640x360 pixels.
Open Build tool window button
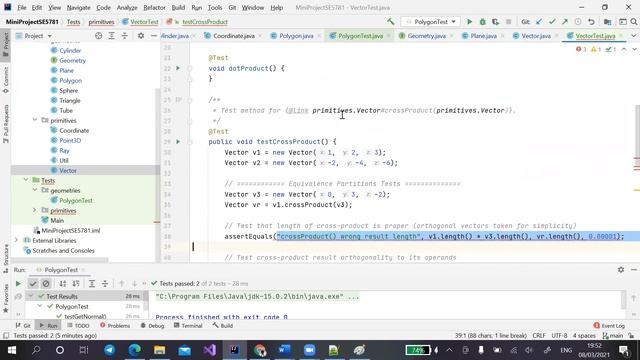point(223,326)
